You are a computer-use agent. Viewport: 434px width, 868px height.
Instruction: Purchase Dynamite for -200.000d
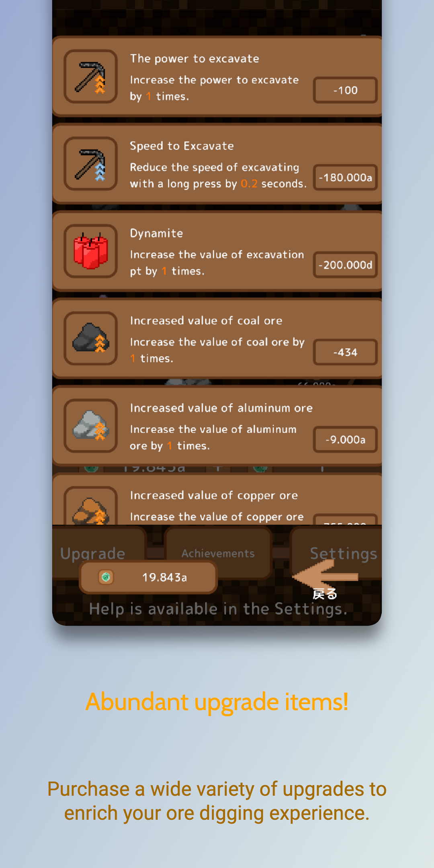click(x=345, y=265)
